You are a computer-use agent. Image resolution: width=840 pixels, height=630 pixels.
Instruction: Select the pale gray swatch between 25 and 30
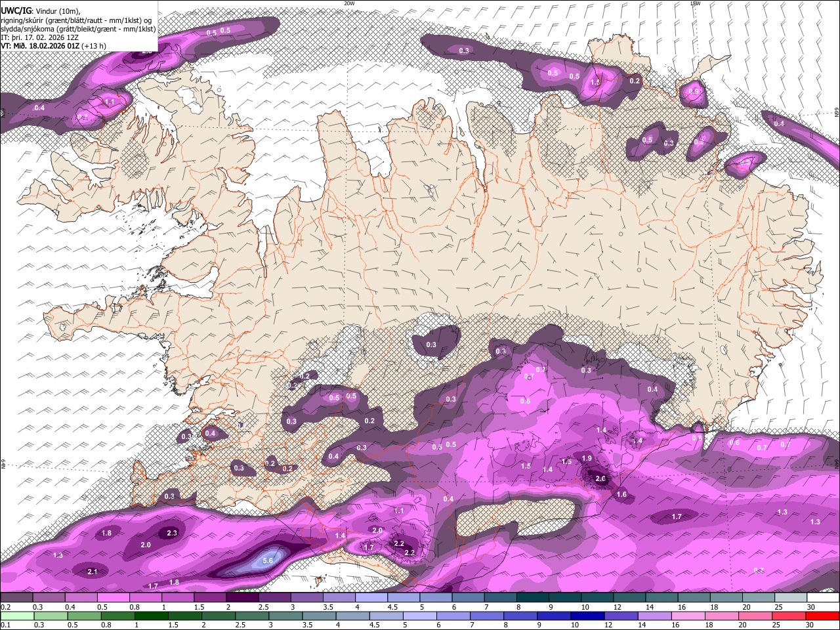[x=791, y=597]
